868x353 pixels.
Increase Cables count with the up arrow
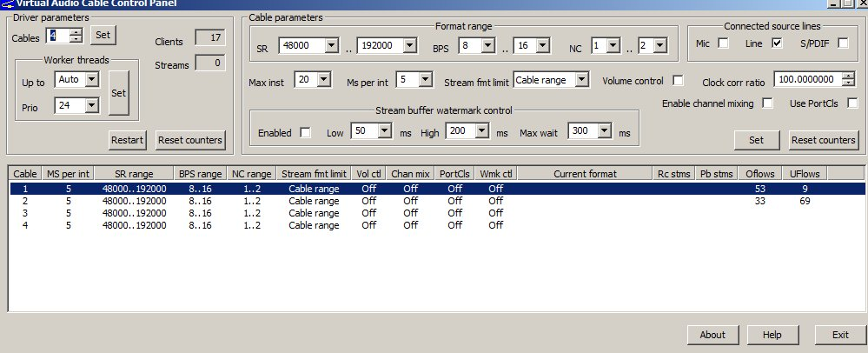(76, 31)
